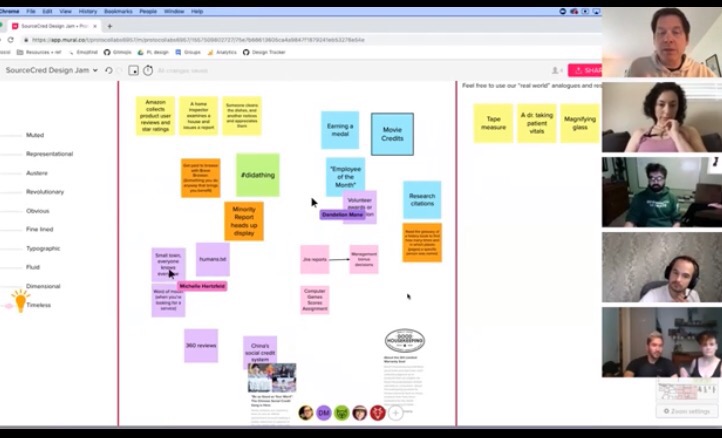Select the Amazon collects product user reviews note

coord(155,116)
